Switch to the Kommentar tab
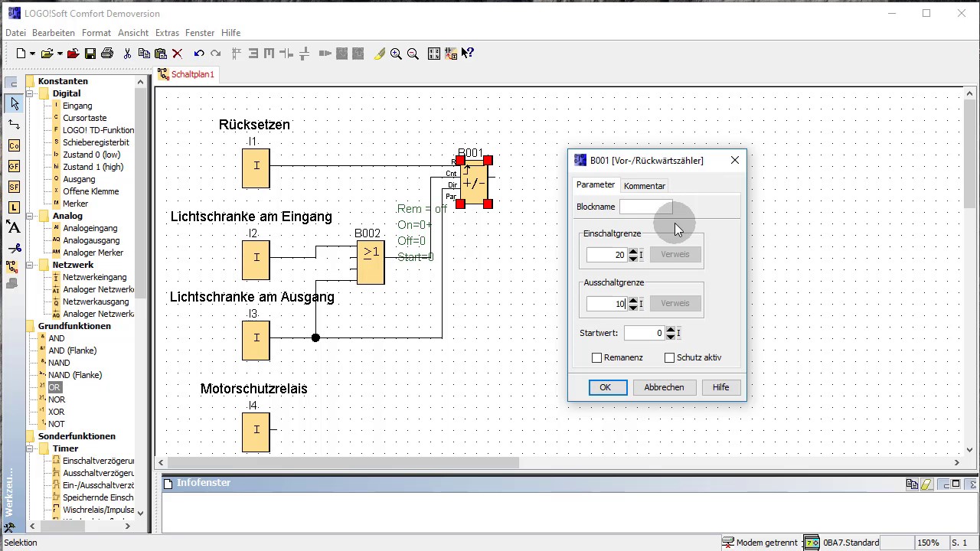Image resolution: width=980 pixels, height=551 pixels. coord(644,186)
